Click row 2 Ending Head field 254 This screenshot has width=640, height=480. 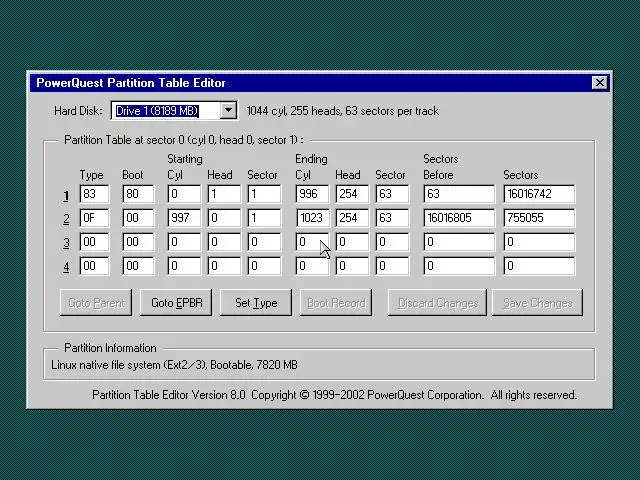tap(352, 218)
